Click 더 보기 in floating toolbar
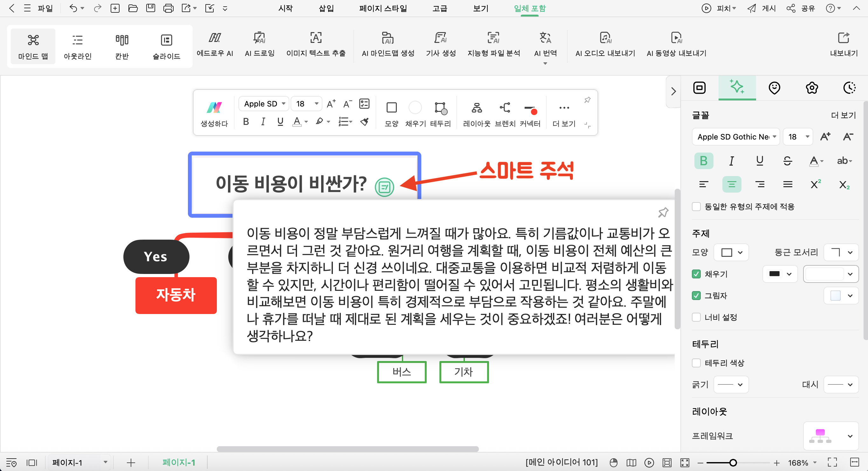 tap(564, 114)
